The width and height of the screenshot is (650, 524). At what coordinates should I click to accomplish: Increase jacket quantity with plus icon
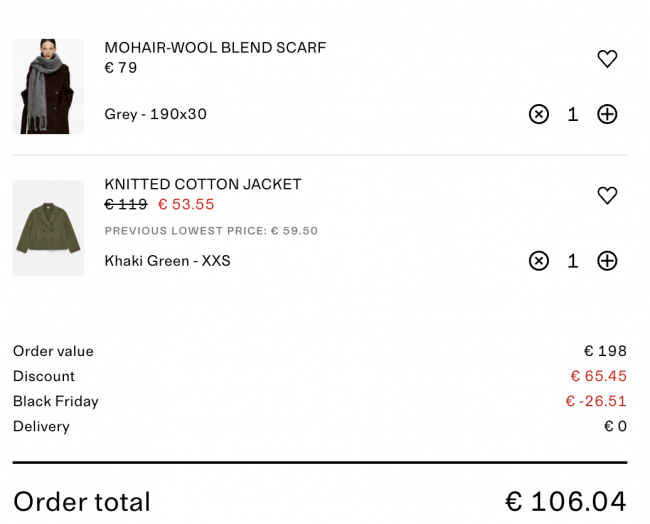pos(607,261)
